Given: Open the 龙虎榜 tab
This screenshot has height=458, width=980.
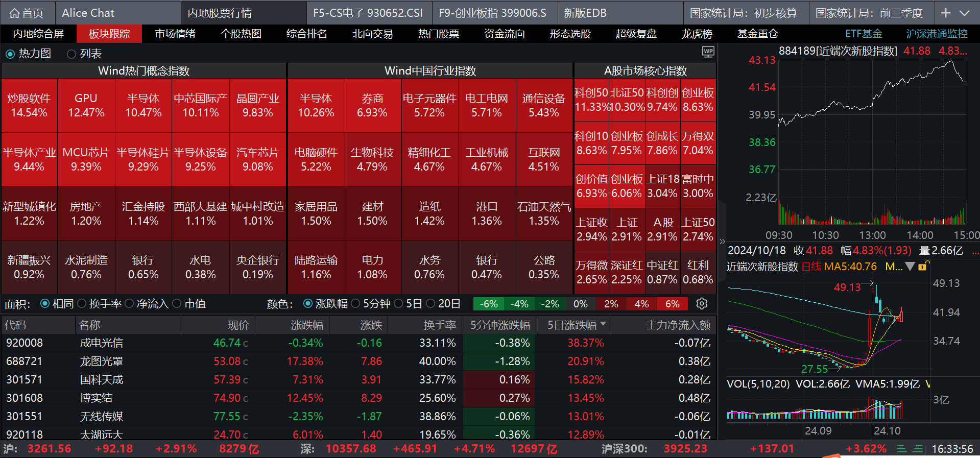Looking at the screenshot, I should [697, 34].
